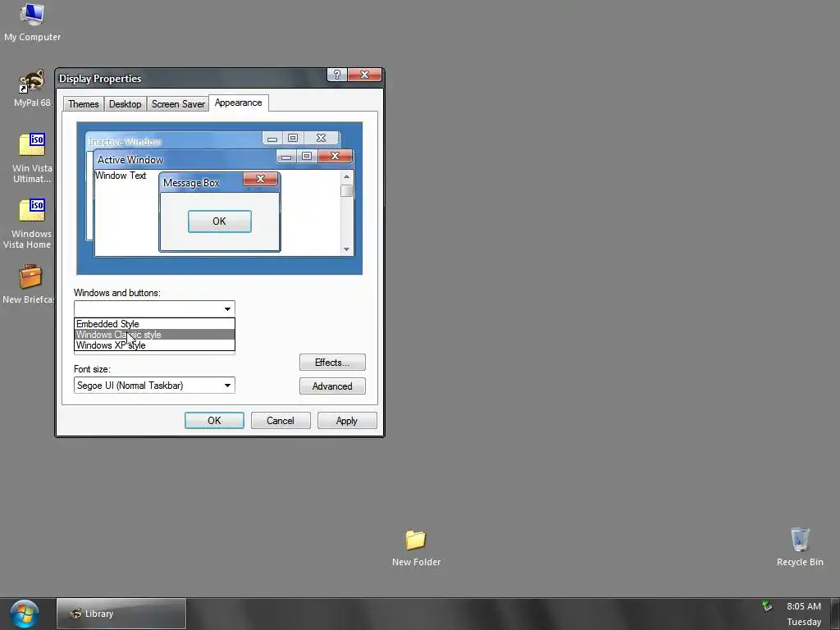The height and width of the screenshot is (630, 840).
Task: Open the My Computer desktop icon
Action: 32,21
